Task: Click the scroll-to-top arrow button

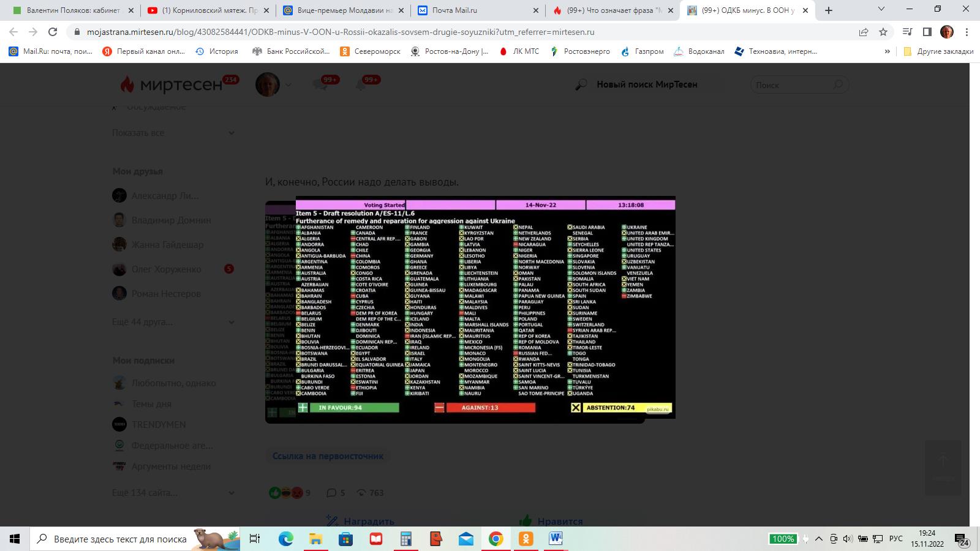Action: click(943, 469)
